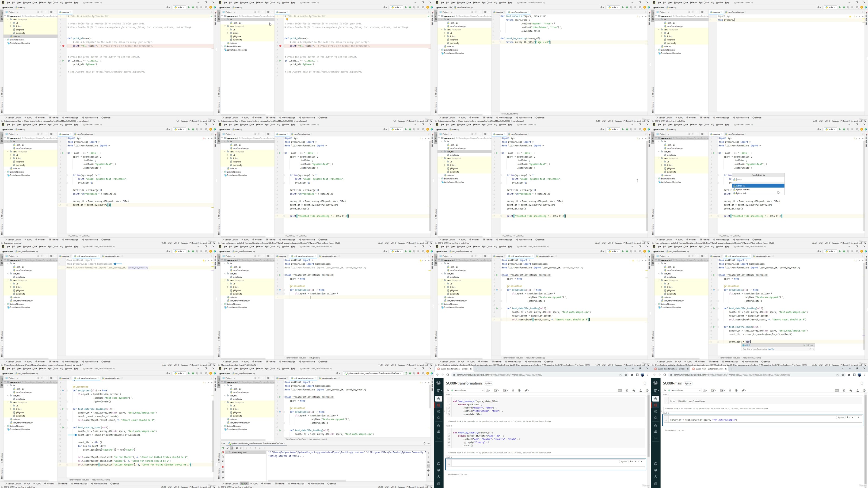Viewport: 868px width, 488px height.
Task: Toggle Show Passed checkmark in test runner toolbar
Action: coord(228,448)
